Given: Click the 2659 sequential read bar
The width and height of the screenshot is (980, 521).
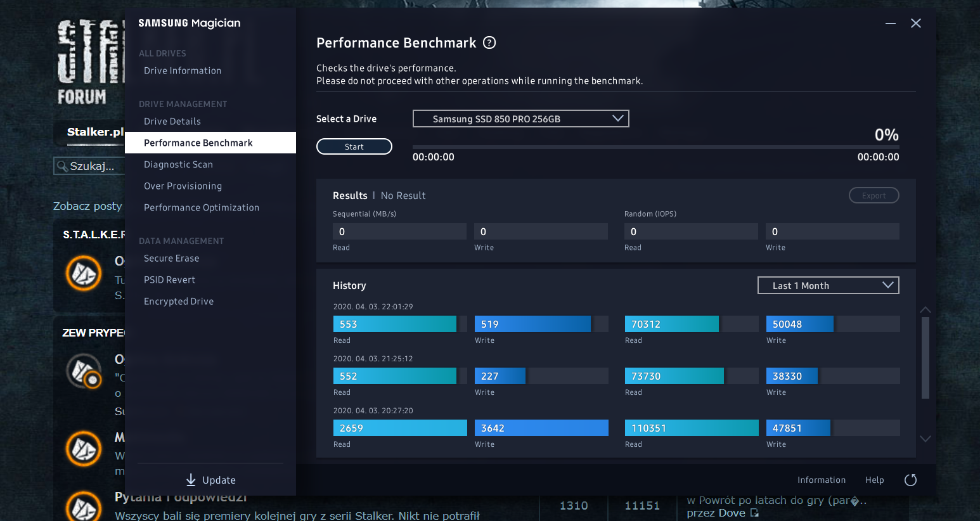Looking at the screenshot, I should tap(400, 428).
